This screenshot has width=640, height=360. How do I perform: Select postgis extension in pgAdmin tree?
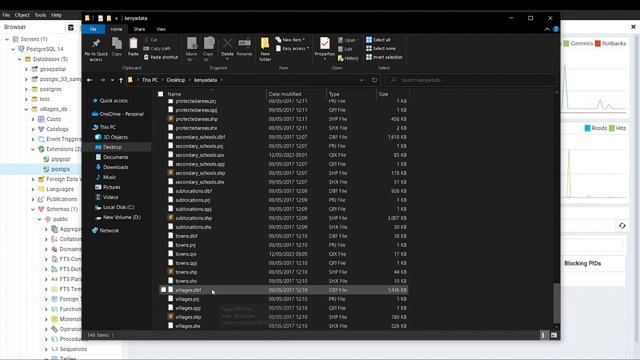point(60,169)
